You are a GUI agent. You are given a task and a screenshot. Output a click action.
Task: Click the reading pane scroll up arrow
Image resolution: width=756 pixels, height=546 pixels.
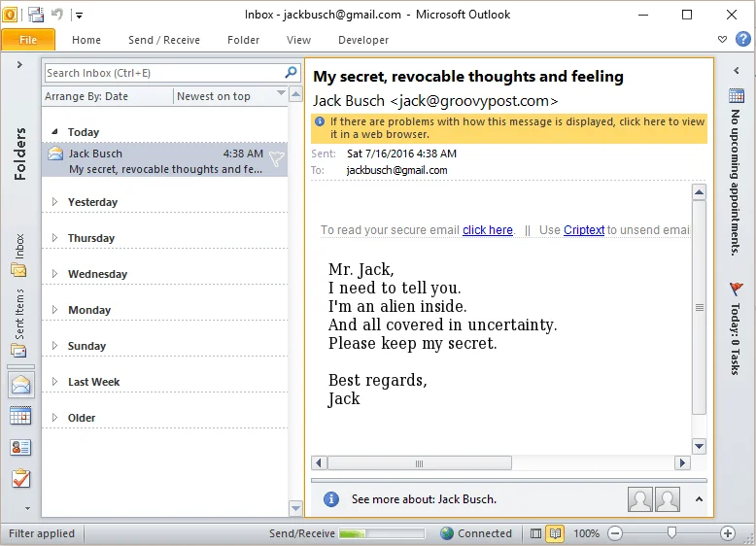point(699,192)
